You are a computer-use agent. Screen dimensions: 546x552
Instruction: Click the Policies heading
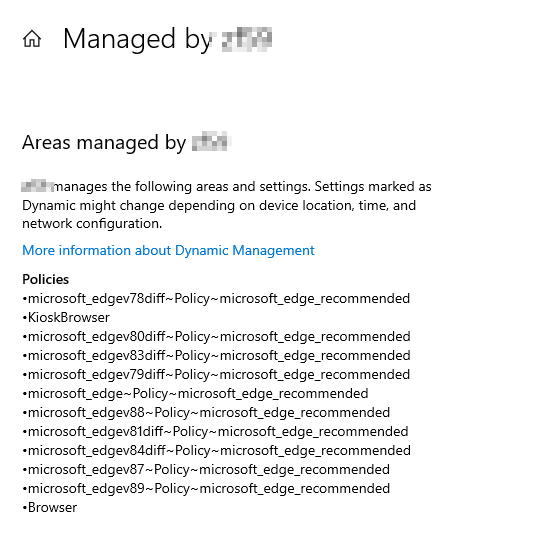point(45,280)
